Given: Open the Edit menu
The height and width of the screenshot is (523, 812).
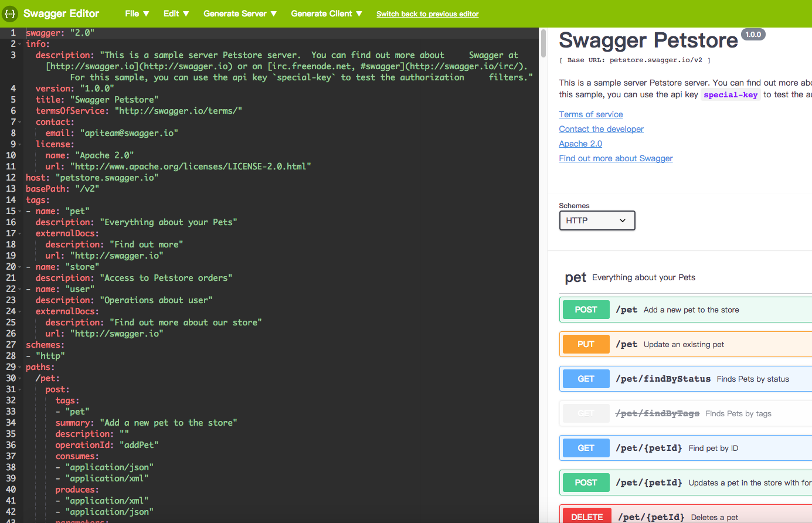Looking at the screenshot, I should click(176, 13).
